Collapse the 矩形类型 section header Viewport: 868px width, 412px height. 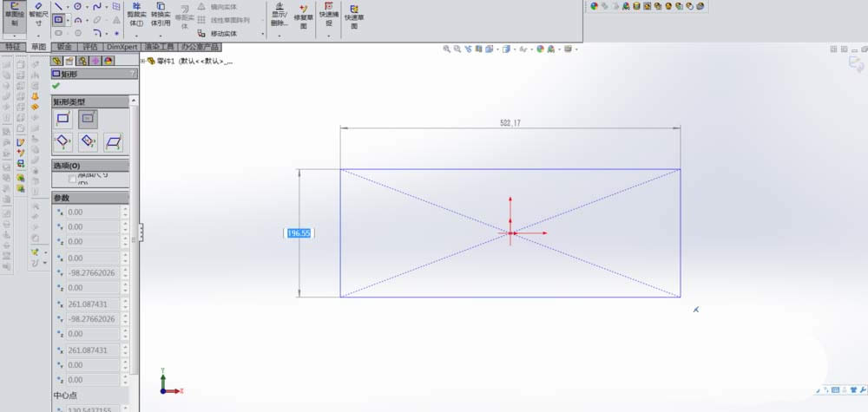(x=90, y=101)
